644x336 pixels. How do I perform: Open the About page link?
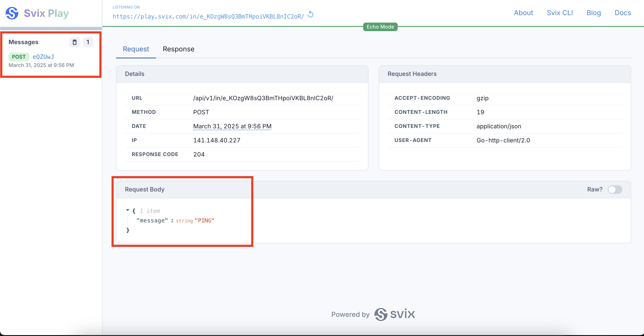click(523, 13)
